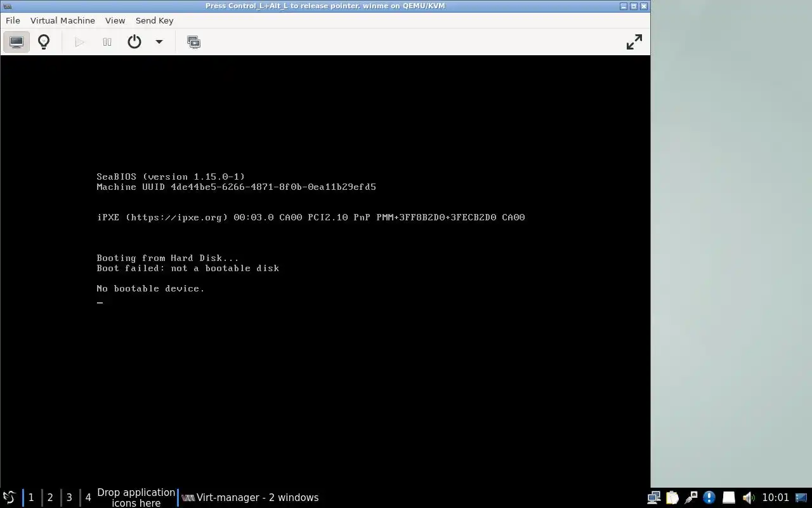
Task: Switch to workspace 2
Action: click(x=50, y=497)
